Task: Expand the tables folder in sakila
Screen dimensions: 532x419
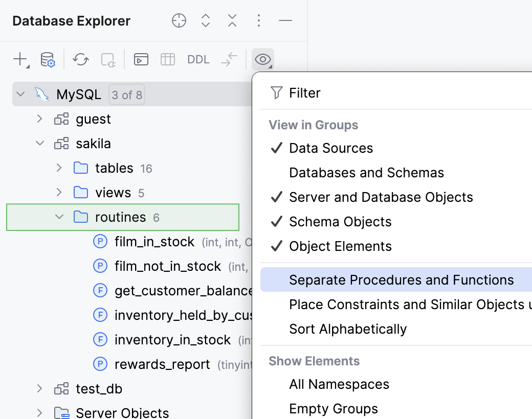Action: 59,168
